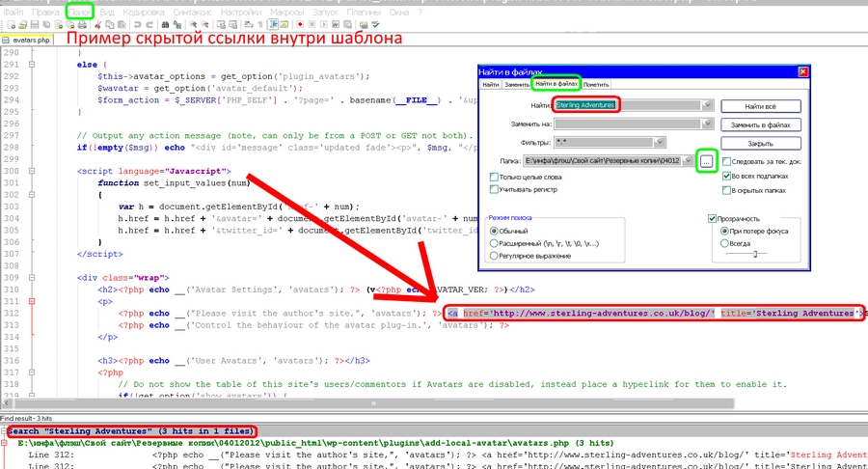Run macro multiple times icon
The width and height of the screenshot is (868, 469).
pyautogui.click(x=336, y=25)
